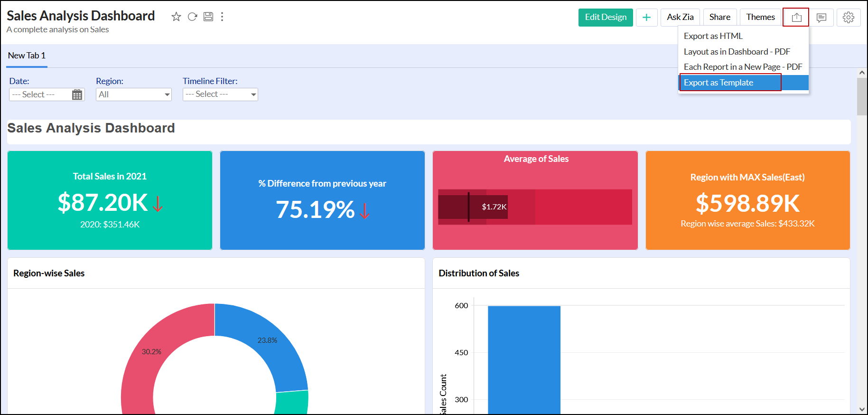Image resolution: width=868 pixels, height=415 pixels.
Task: Click the save disk icon
Action: coord(208,17)
